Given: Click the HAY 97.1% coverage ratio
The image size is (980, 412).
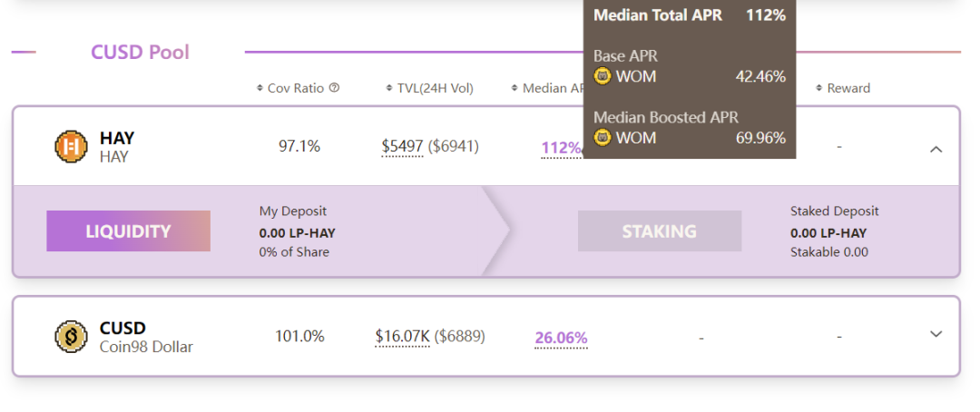Looking at the screenshot, I should (299, 146).
